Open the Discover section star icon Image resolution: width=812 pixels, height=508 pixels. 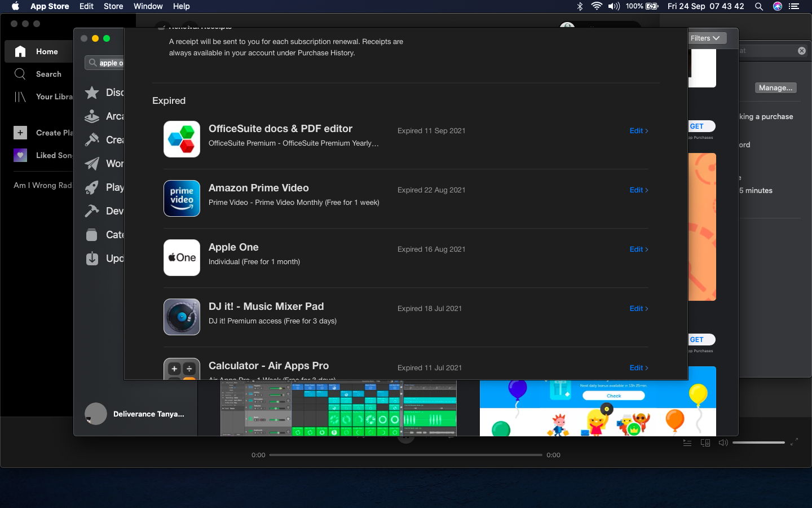pyautogui.click(x=92, y=93)
